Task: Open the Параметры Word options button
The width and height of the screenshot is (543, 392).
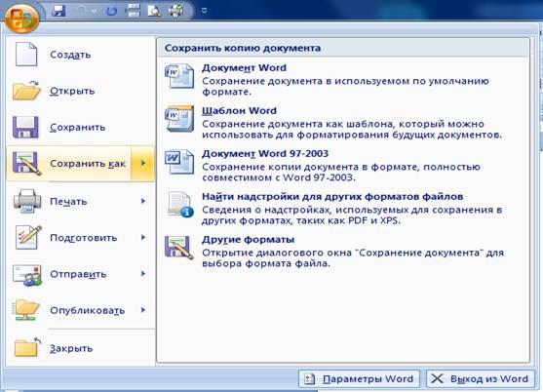Action: click(359, 379)
